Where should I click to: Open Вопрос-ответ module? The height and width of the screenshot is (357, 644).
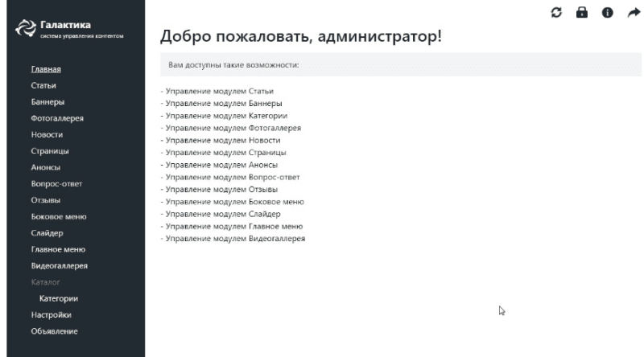[56, 184]
